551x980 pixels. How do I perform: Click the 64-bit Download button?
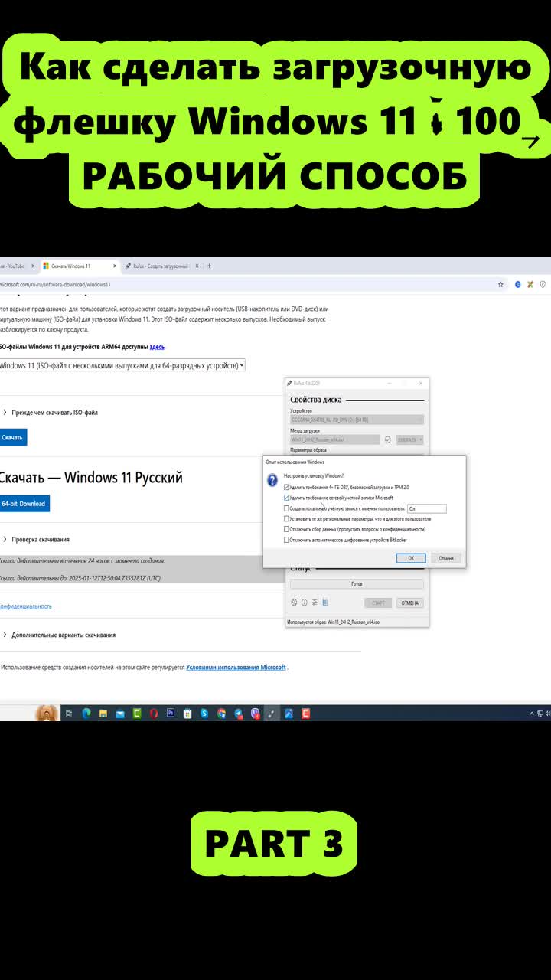(24, 504)
